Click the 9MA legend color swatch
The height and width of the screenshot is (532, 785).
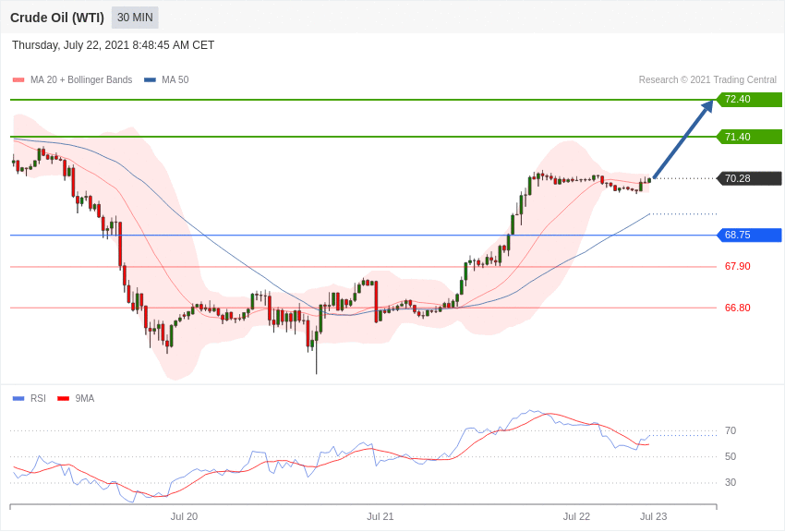[x=63, y=399]
